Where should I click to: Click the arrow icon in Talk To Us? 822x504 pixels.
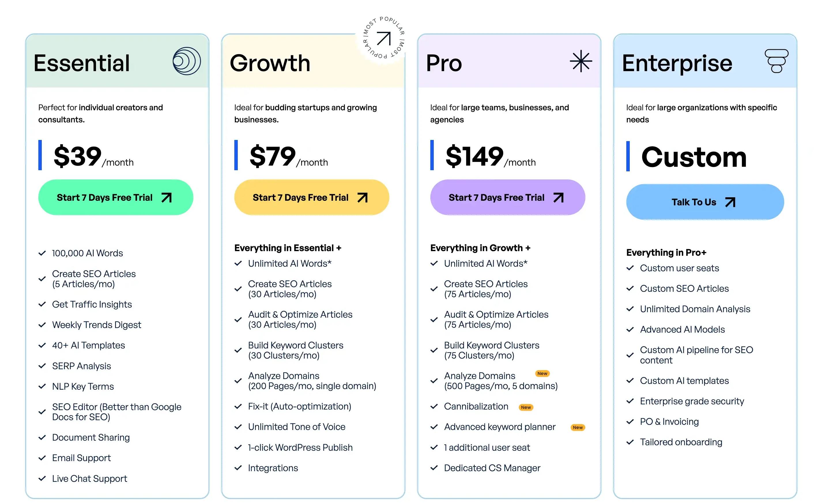[x=730, y=202]
